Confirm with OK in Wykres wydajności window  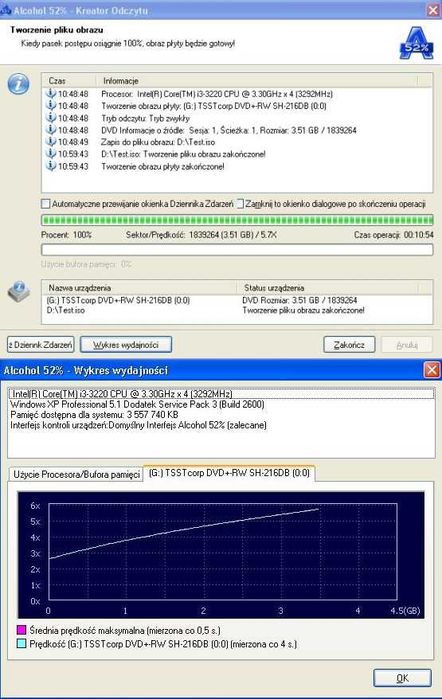(402, 678)
